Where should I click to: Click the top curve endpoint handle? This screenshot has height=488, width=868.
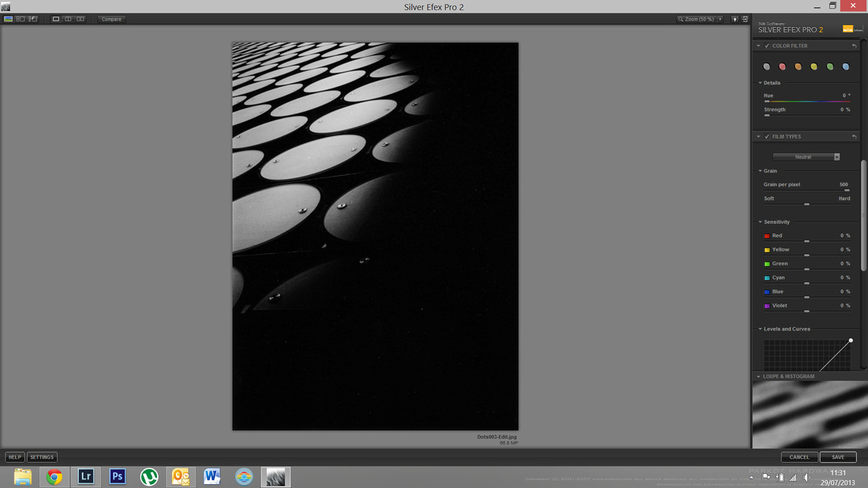pos(851,341)
